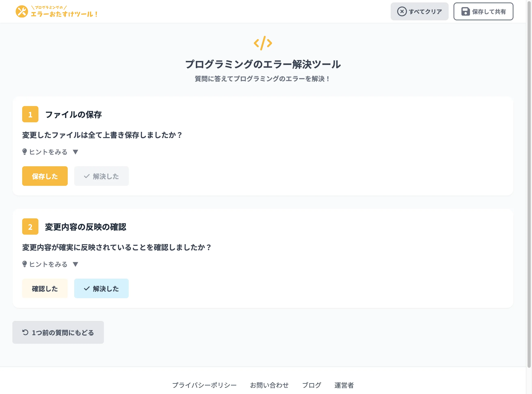Click 保存して共有 to save and share

coord(483,11)
